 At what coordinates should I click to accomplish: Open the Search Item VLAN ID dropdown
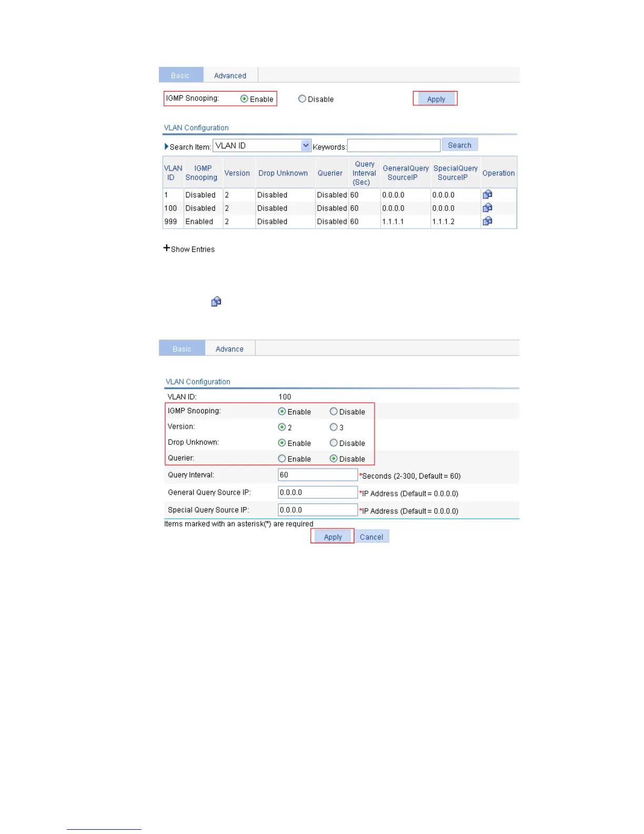pos(262,145)
